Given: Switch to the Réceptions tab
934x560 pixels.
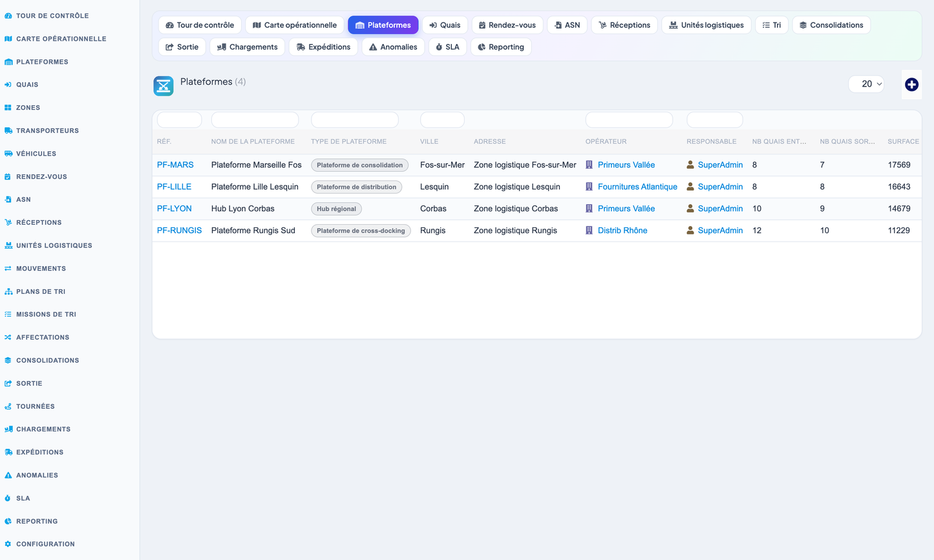Looking at the screenshot, I should (624, 25).
